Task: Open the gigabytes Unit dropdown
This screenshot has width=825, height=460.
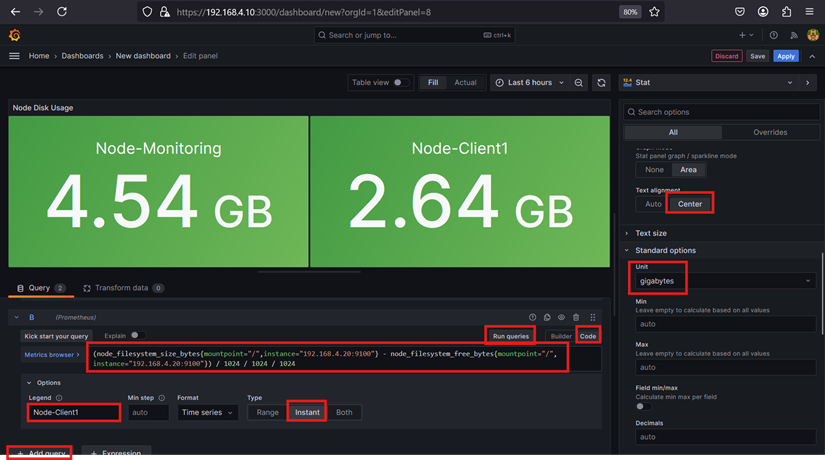Action: point(725,281)
